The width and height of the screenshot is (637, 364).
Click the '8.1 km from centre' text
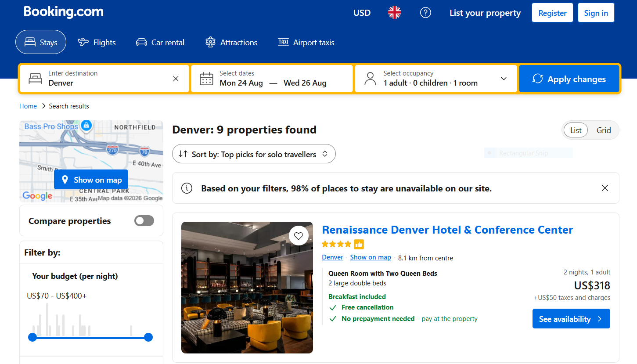(x=425, y=258)
